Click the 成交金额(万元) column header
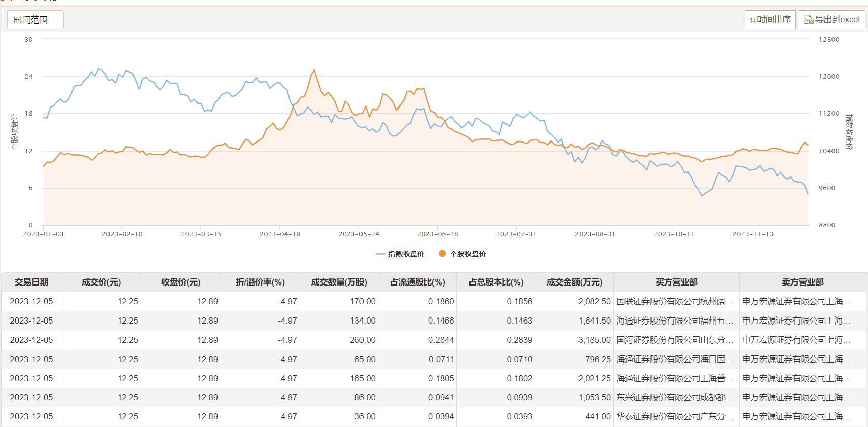The width and height of the screenshot is (868, 427). coord(574,282)
